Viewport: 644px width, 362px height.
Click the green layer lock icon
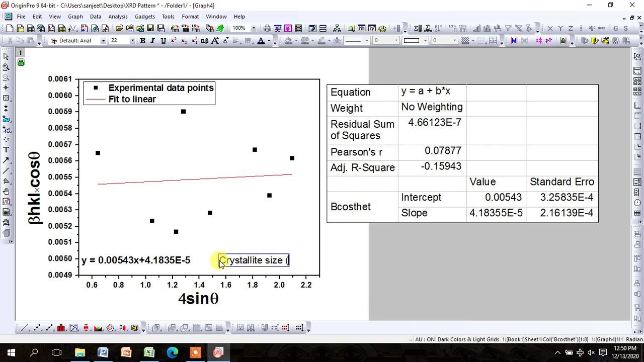[21, 62]
